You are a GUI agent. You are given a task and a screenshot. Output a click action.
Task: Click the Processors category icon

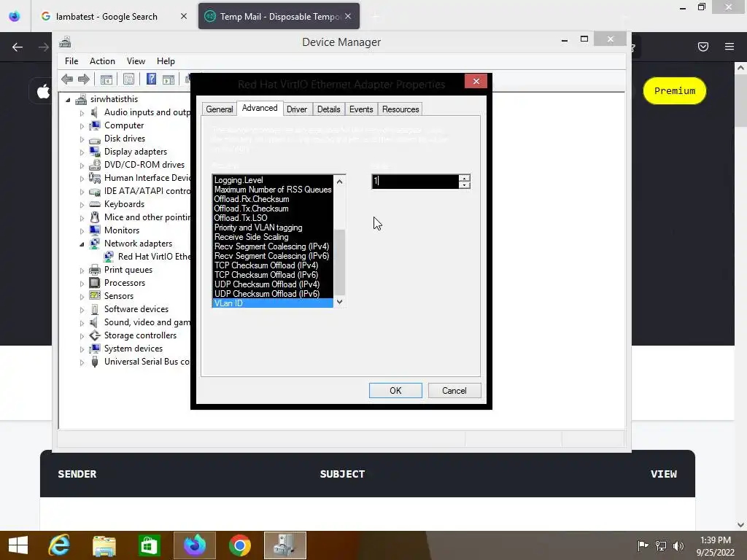[95, 283]
